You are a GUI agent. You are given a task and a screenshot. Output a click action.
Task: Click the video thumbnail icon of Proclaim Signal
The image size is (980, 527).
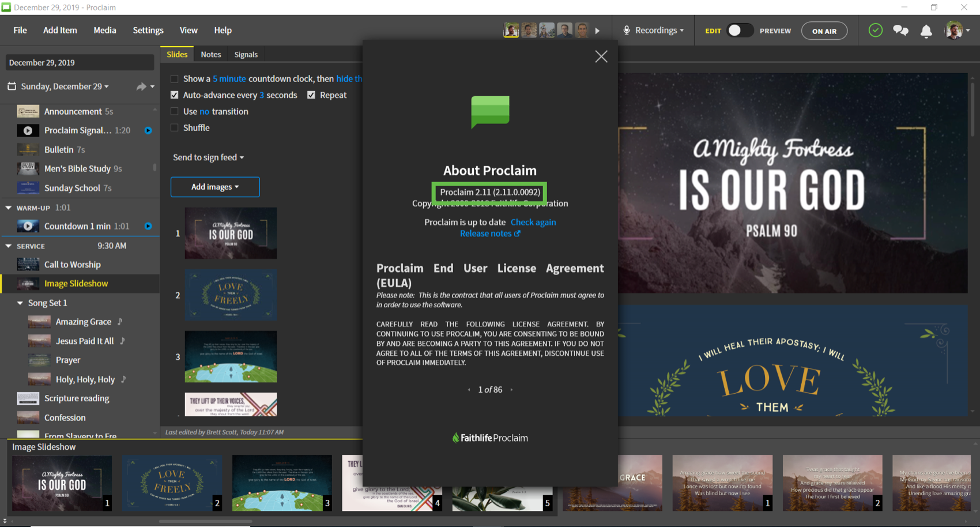[x=28, y=131]
